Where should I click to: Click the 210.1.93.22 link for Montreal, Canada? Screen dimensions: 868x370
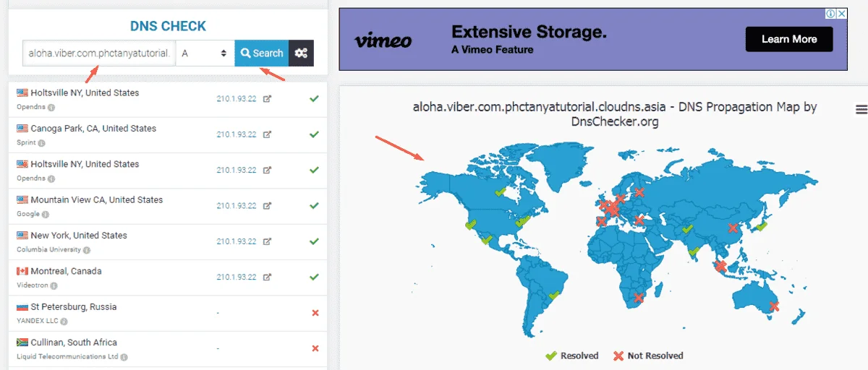point(237,277)
